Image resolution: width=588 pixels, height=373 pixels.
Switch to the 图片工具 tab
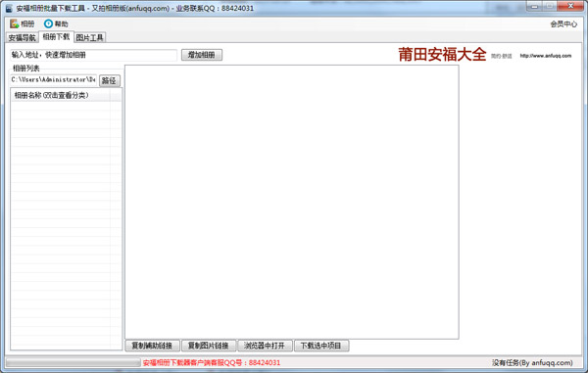coord(89,37)
